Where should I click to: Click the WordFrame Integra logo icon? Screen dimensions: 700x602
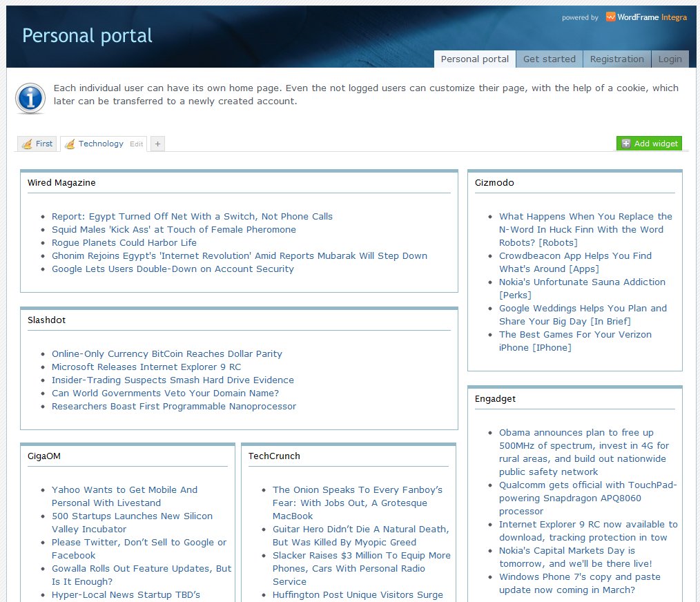(610, 17)
